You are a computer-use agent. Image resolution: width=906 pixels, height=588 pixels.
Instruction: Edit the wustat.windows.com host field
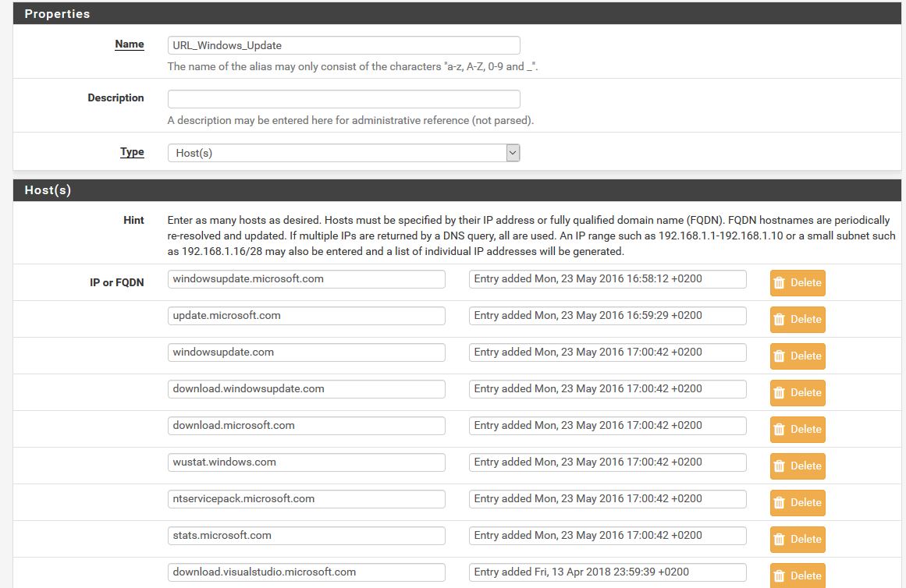coord(306,462)
